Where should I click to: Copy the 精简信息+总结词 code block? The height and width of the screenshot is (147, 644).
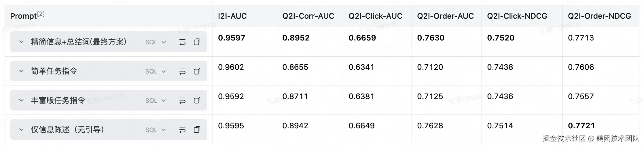pyautogui.click(x=197, y=42)
